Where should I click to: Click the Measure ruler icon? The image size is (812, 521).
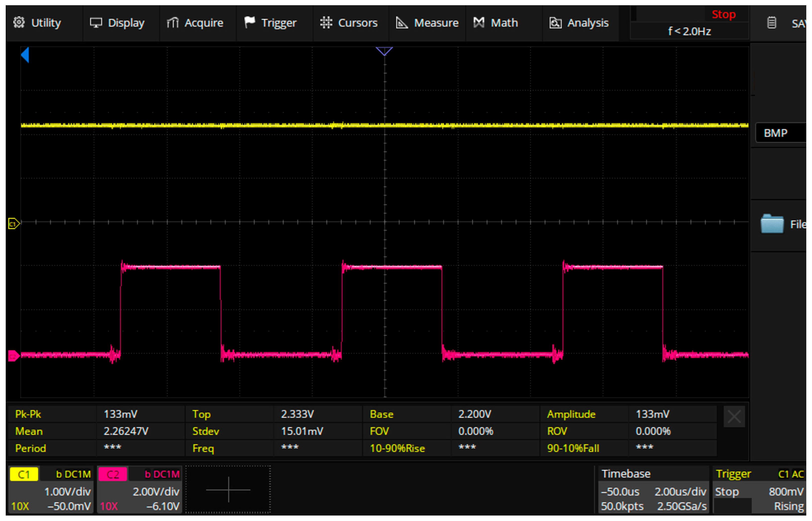point(402,23)
